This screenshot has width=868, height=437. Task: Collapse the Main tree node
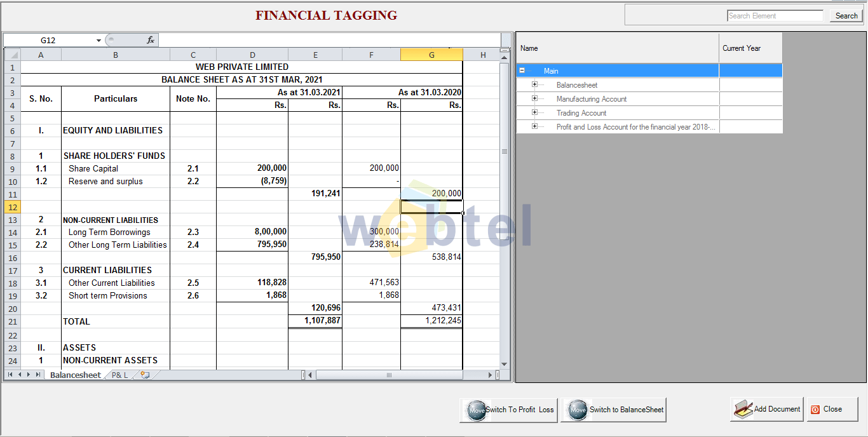(522, 71)
